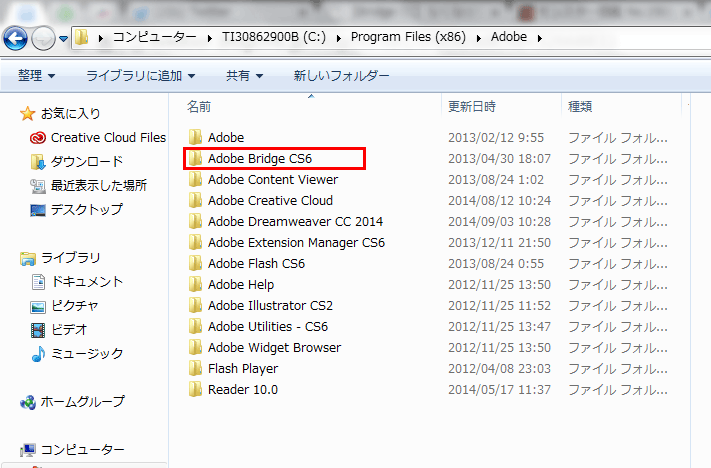Open ダウンロード in favorites
Viewport: 711px width, 468px height.
coord(87,161)
